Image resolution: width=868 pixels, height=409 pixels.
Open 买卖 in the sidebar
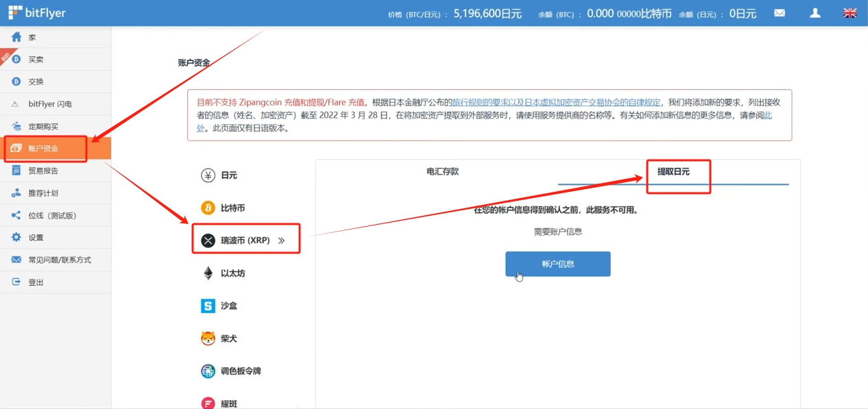pyautogui.click(x=56, y=60)
